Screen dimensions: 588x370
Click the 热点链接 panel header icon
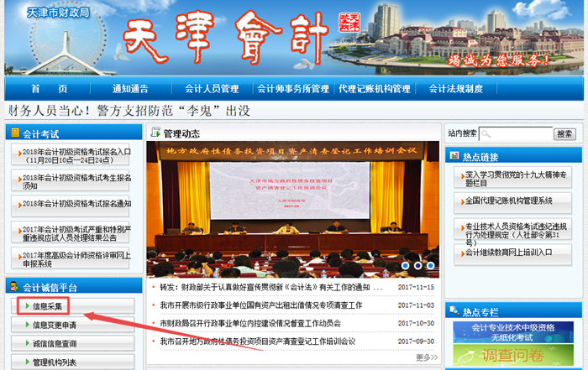click(x=454, y=156)
